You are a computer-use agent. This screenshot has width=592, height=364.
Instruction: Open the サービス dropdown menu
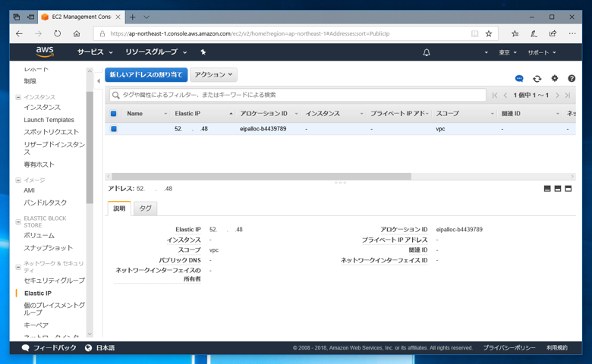[95, 52]
